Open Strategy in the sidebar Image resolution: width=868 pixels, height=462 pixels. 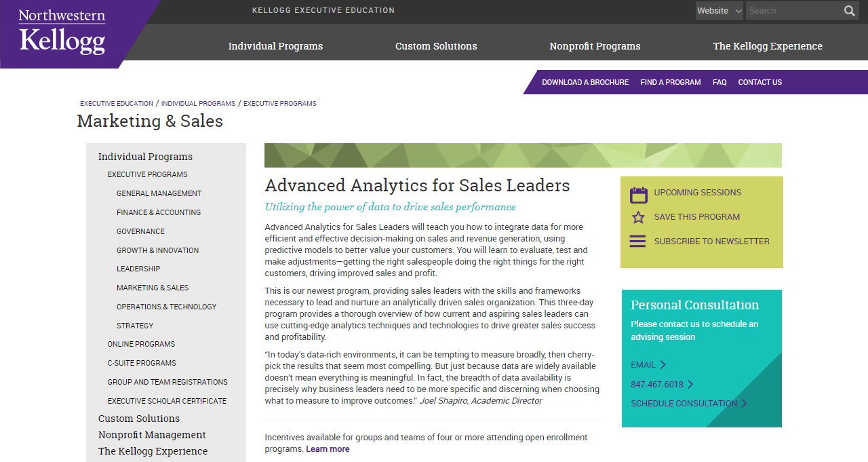coord(135,326)
